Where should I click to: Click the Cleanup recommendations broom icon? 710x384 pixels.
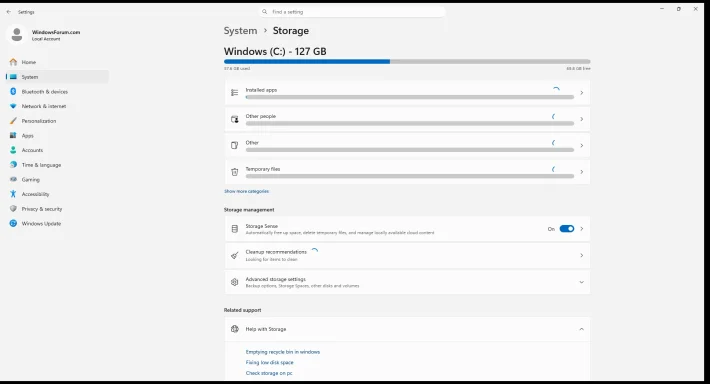[235, 255]
